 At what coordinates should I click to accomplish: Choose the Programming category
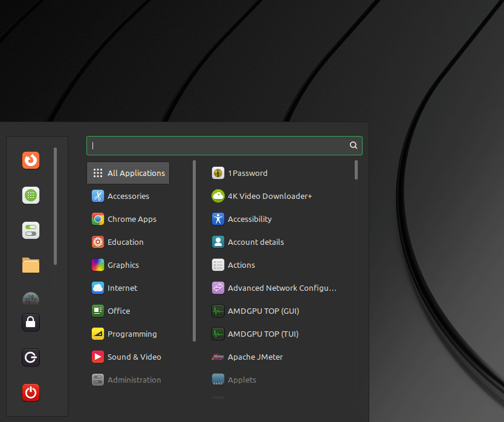click(x=132, y=334)
